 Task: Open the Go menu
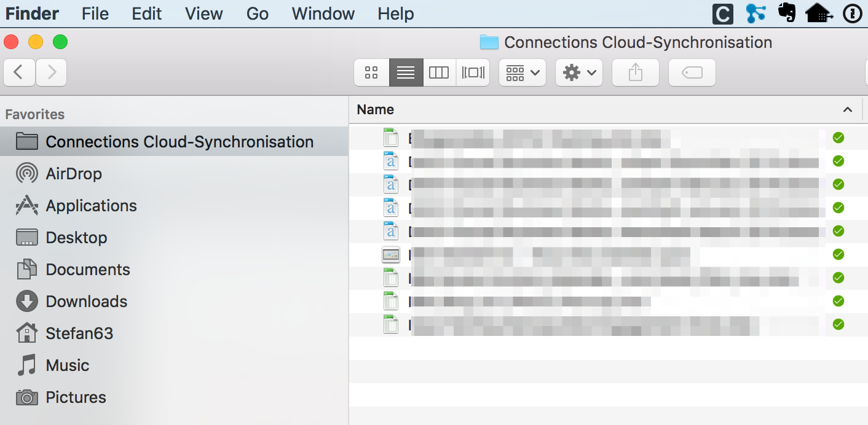(257, 14)
